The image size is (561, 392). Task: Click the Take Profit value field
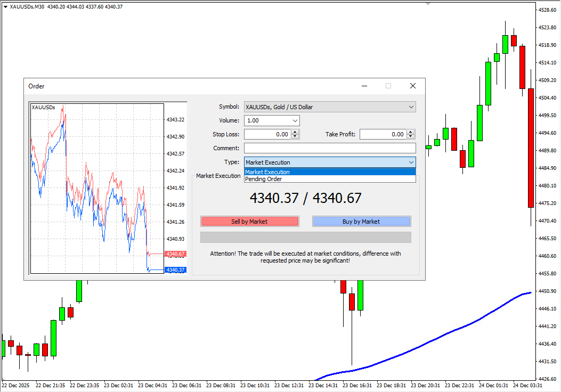(x=383, y=135)
